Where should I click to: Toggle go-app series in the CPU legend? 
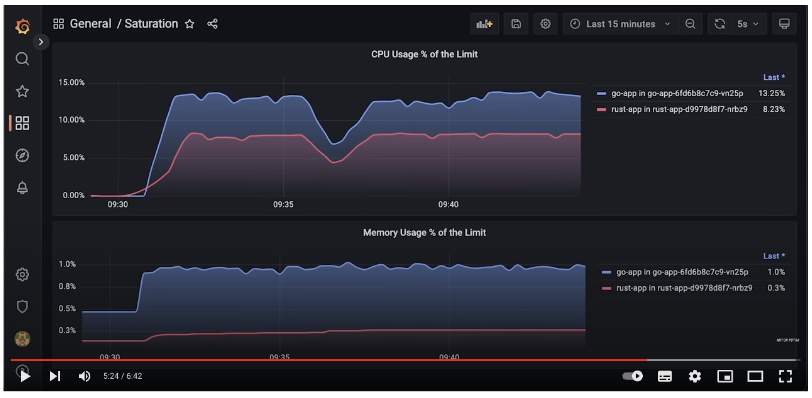(677, 93)
